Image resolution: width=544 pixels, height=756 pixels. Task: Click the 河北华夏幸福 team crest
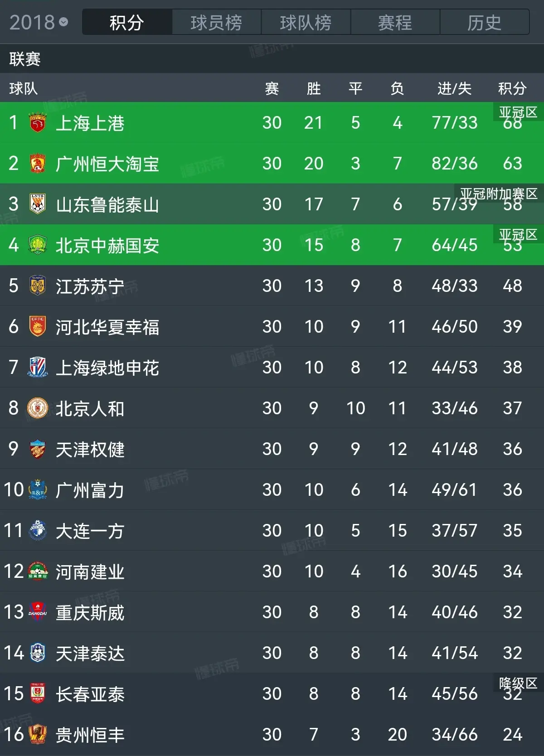click(x=38, y=327)
